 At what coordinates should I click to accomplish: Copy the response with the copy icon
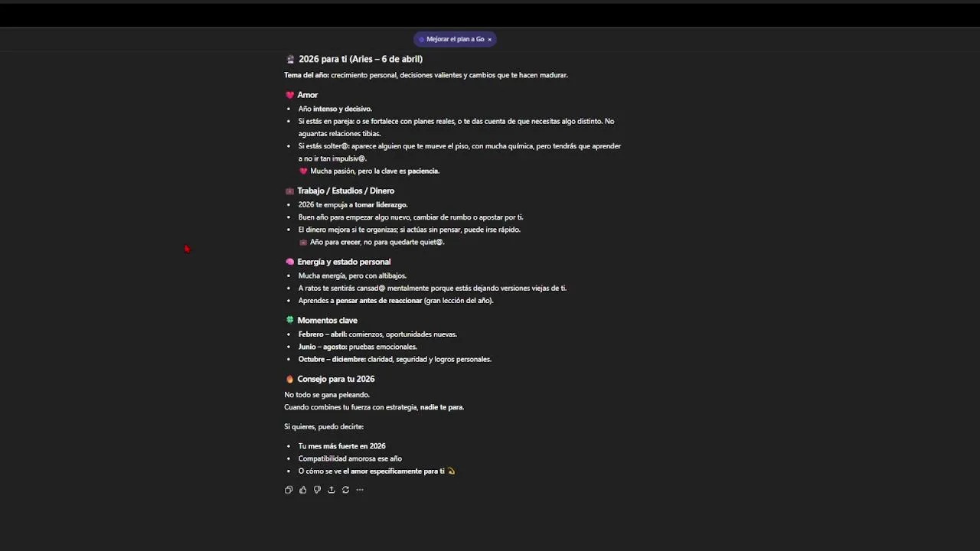point(289,490)
